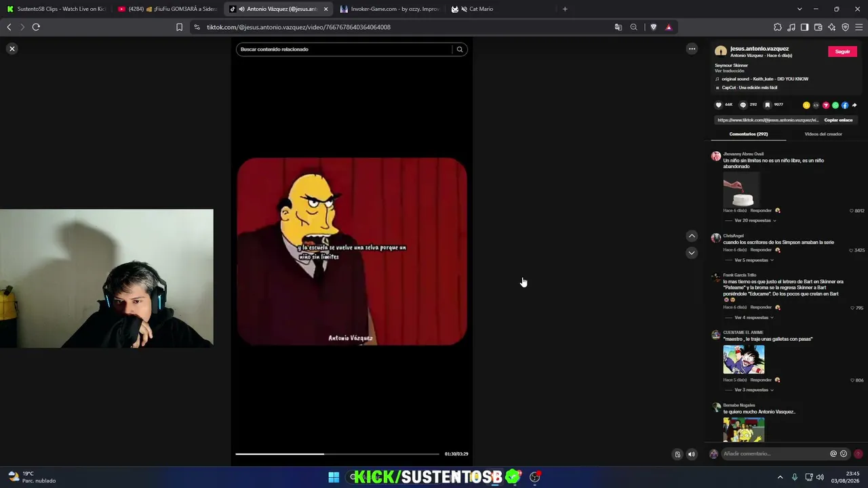
Task: Like the video with the heart icon
Action: pos(719,105)
